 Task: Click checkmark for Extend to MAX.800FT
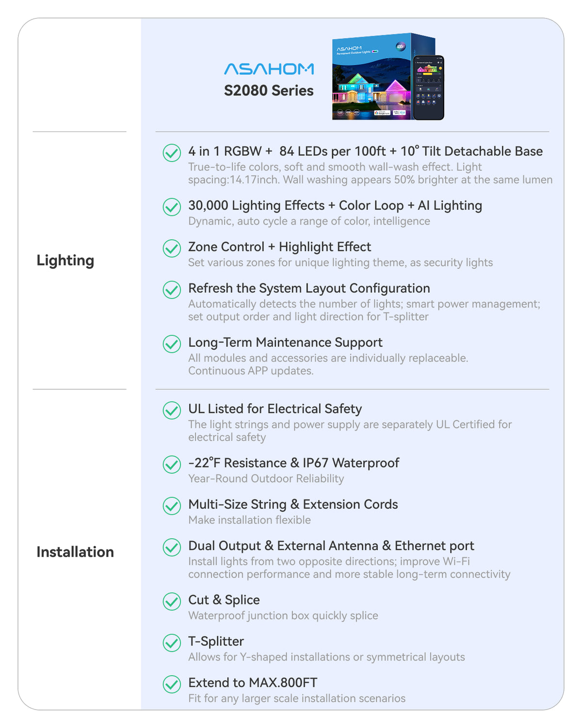pyautogui.click(x=172, y=684)
